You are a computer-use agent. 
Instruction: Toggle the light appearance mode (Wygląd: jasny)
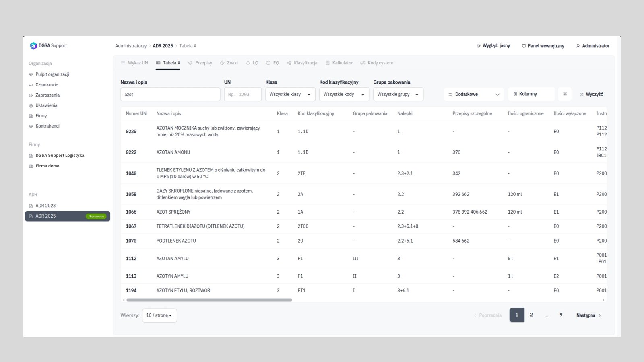tap(493, 46)
